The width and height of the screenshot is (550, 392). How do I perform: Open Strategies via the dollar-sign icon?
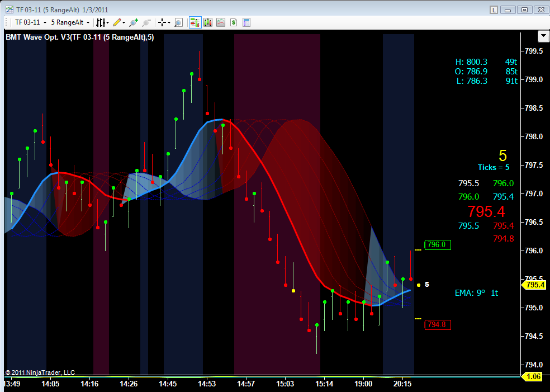[x=234, y=23]
